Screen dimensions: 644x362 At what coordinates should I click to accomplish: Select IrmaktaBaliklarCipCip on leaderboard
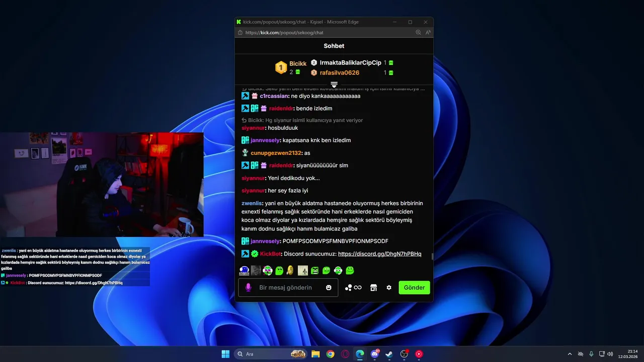coord(351,63)
